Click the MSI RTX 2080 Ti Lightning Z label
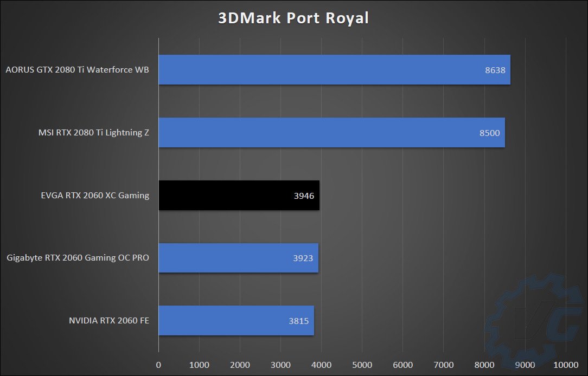Image resolution: width=588 pixels, height=376 pixels. [94, 133]
